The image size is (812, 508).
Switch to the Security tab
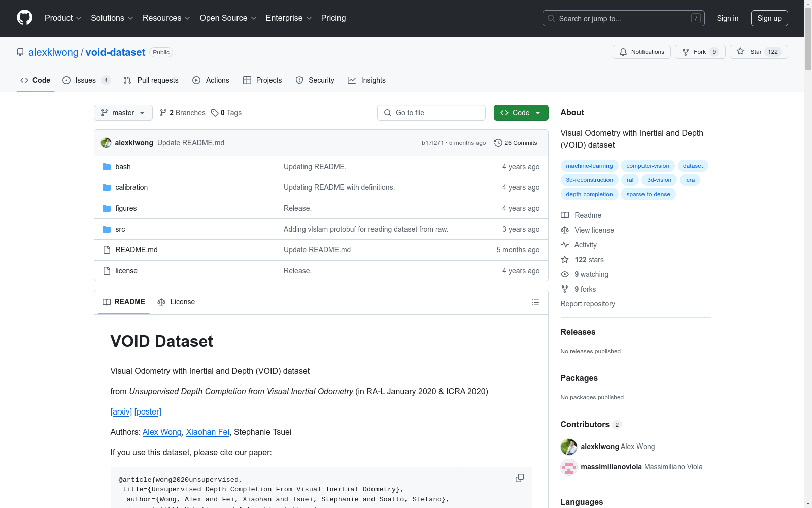(x=315, y=80)
